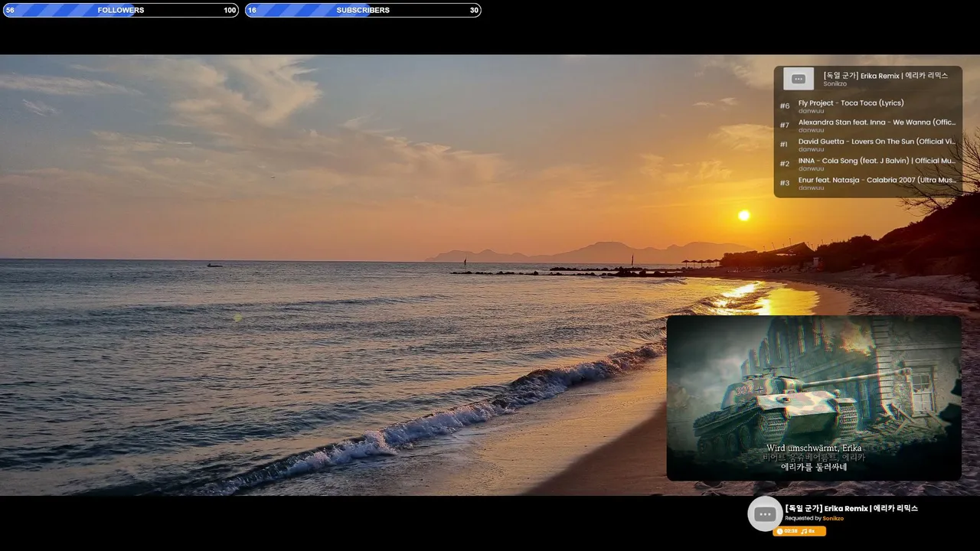Click the current follower count '56'
Viewport: 980px width, 551px height.
[10, 10]
